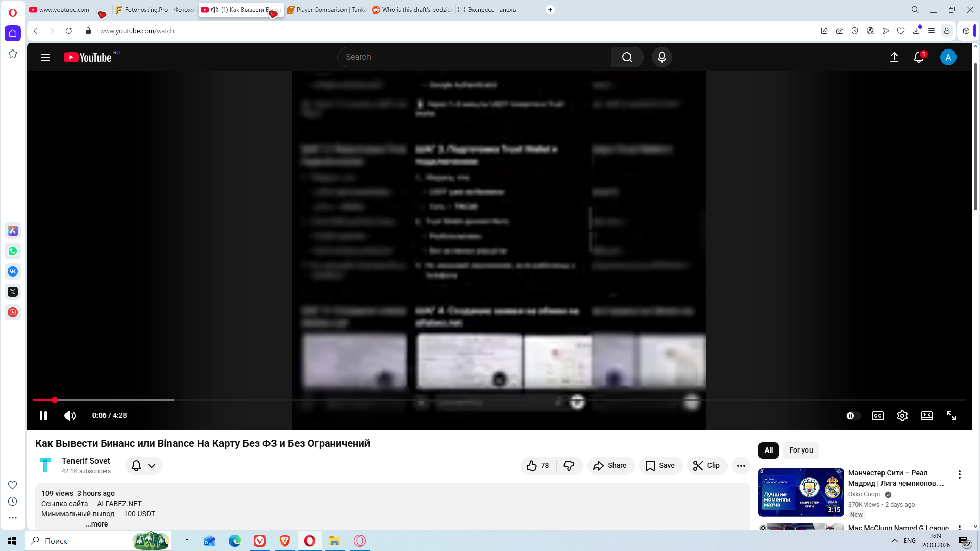Viewport: 980px width, 551px height.
Task: Select the For you filter chip
Action: coord(800,450)
